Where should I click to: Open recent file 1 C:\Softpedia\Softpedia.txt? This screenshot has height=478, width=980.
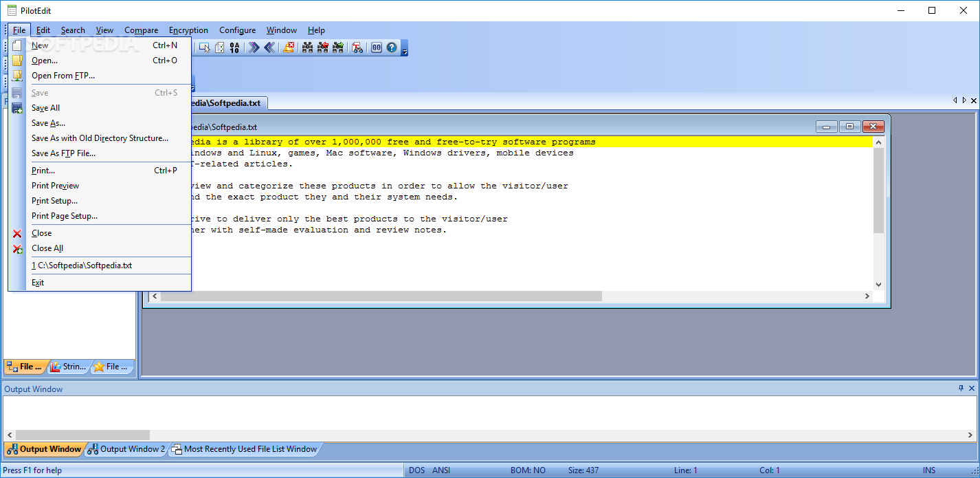tap(100, 265)
